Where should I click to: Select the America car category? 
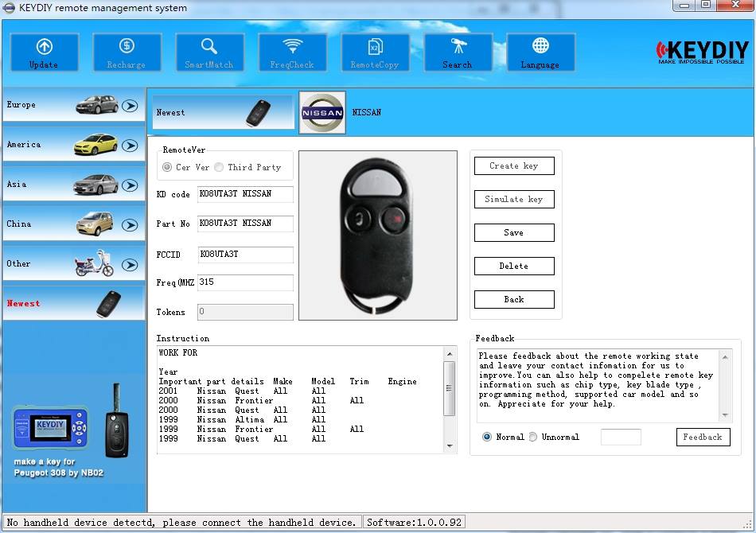coord(74,144)
